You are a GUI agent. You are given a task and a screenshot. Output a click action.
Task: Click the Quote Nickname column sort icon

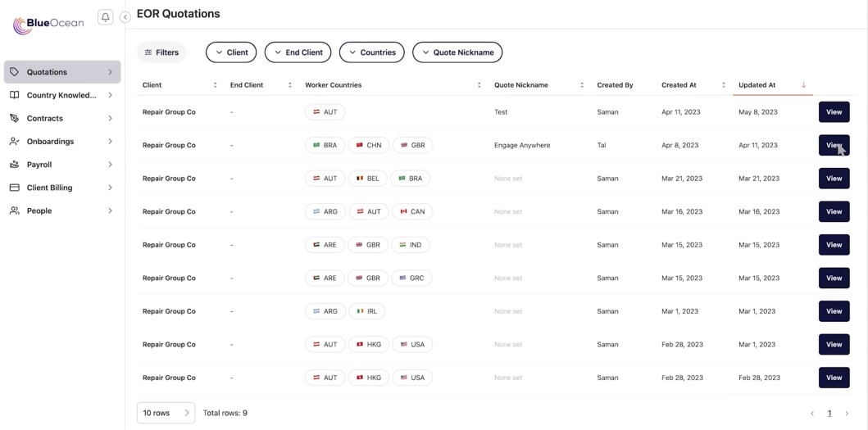click(x=582, y=85)
